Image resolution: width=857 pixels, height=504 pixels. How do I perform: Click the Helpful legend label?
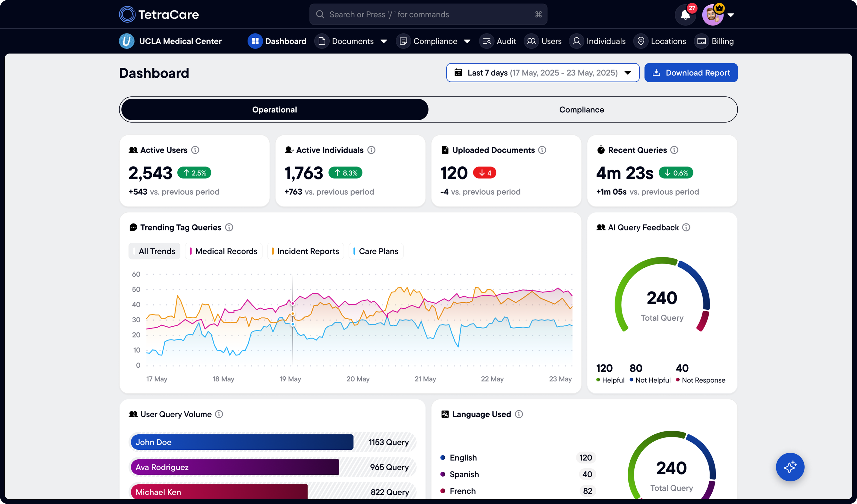pos(613,380)
